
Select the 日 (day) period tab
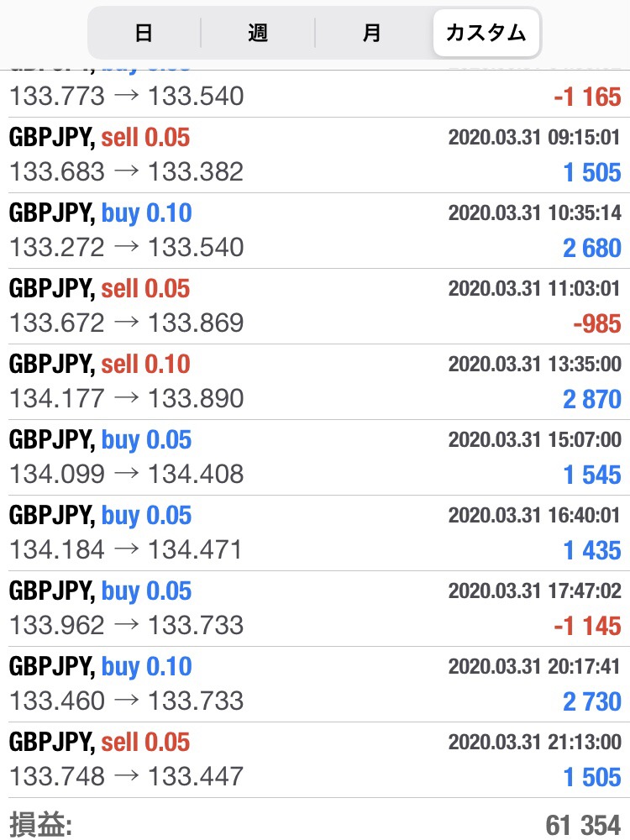coord(144,33)
